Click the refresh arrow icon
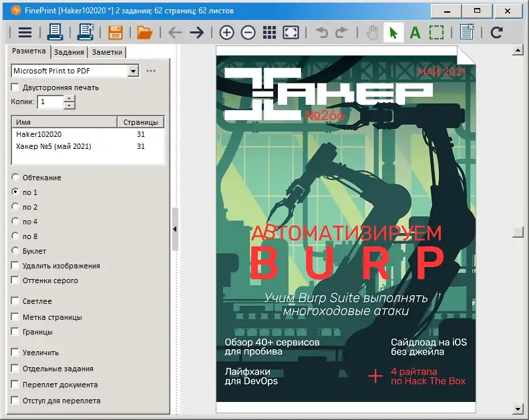529x420 pixels. (497, 33)
